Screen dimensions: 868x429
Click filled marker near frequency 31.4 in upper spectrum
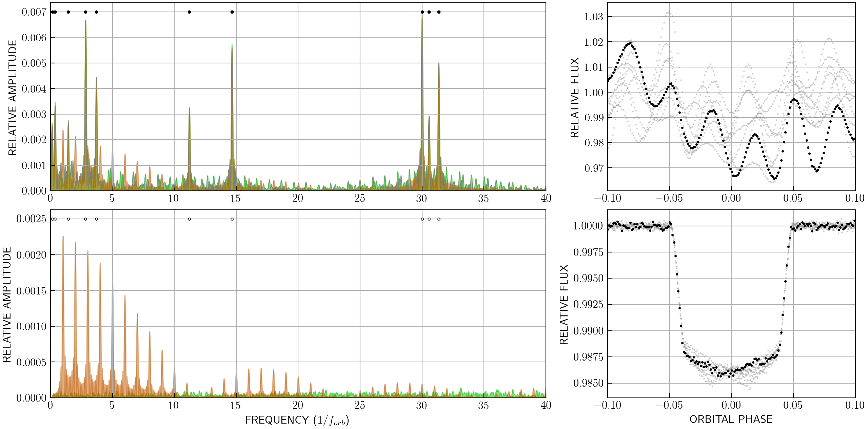tap(439, 12)
